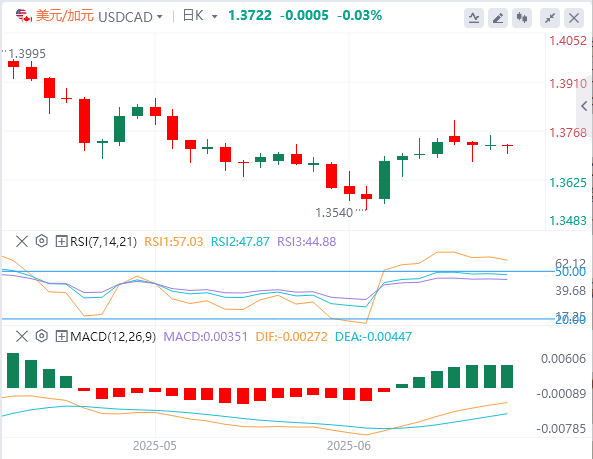593x459 pixels.
Task: Toggle the RSI panel plus box
Action: point(61,241)
